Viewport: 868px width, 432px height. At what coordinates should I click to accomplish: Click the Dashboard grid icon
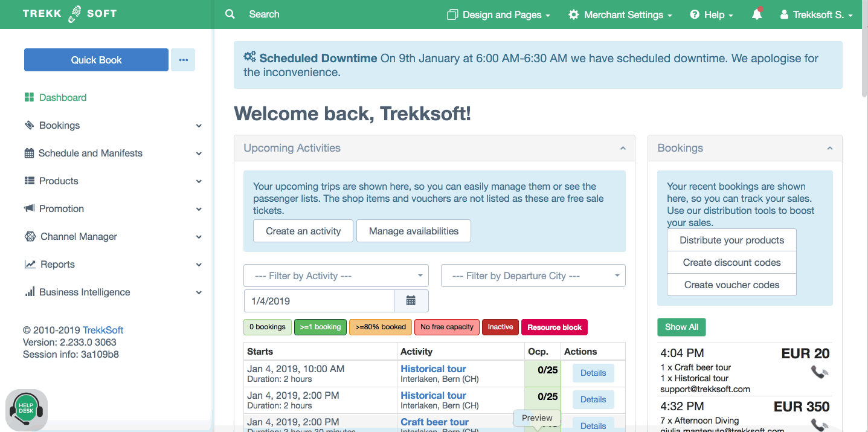29,97
